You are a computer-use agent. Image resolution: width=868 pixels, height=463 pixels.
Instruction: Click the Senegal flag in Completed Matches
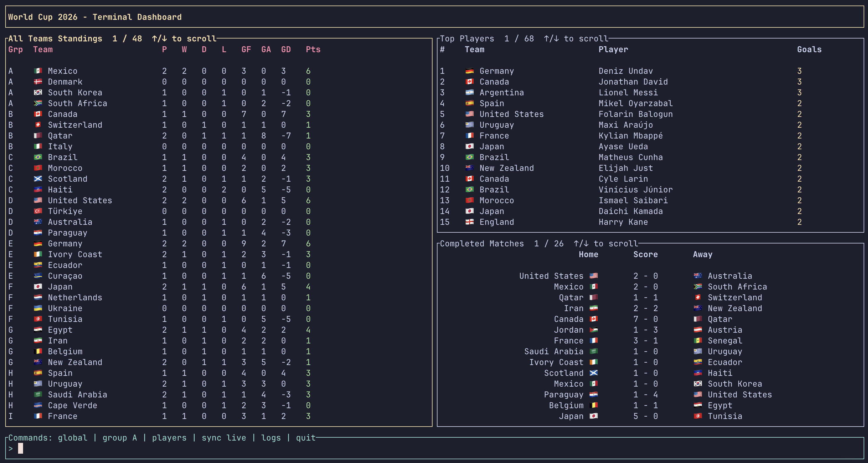pyautogui.click(x=698, y=341)
